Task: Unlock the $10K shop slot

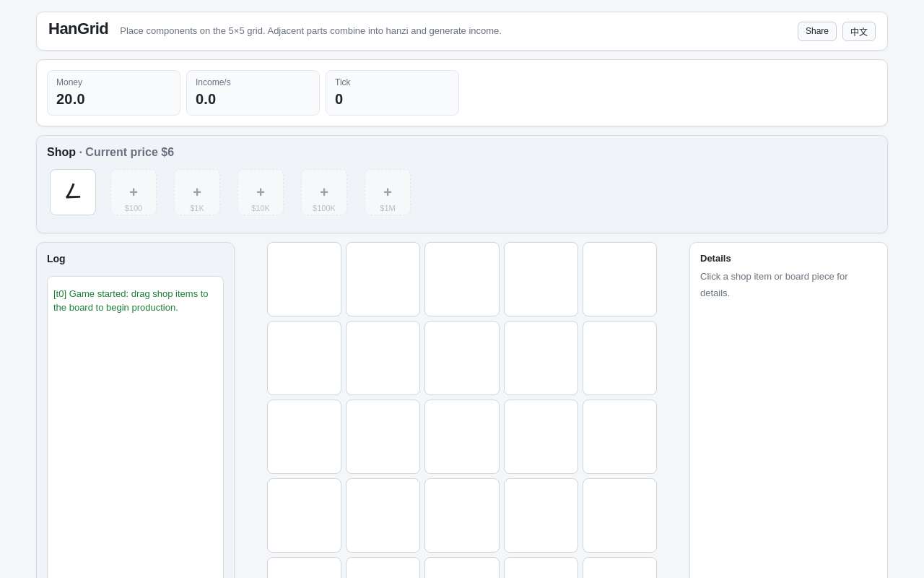Action: (261, 192)
